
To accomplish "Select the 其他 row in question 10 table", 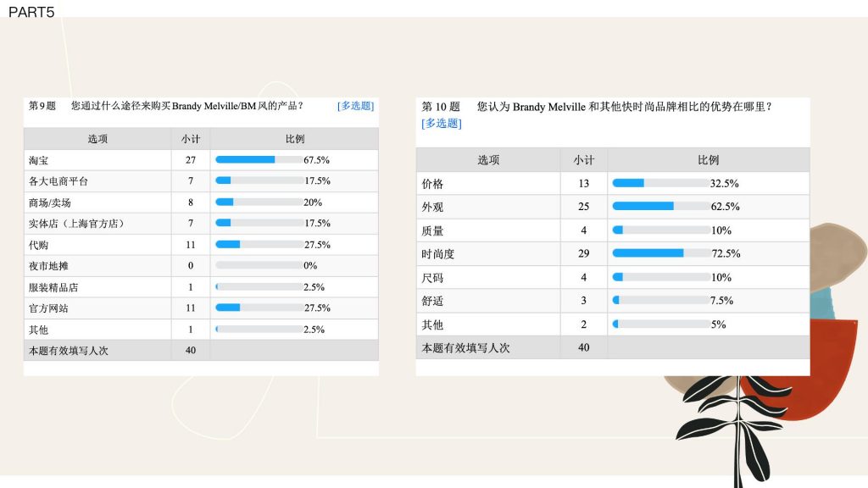I will [x=613, y=324].
